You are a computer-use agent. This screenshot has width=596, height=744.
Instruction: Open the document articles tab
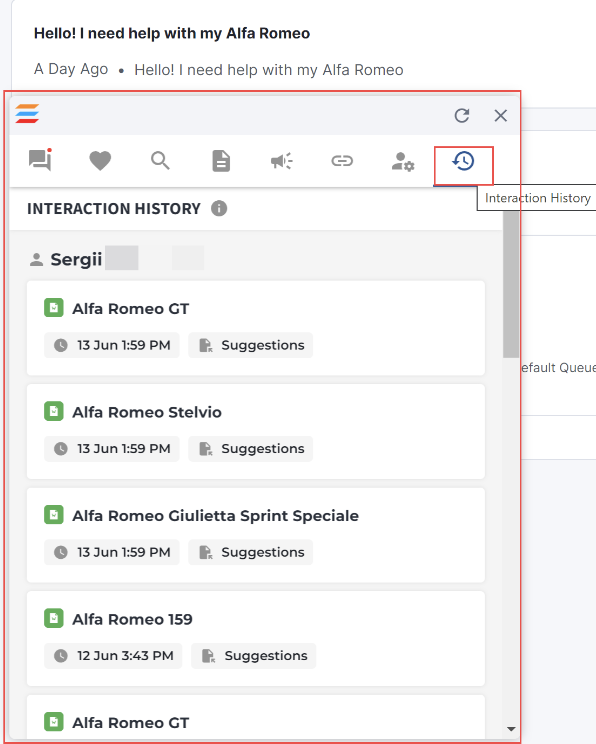pos(221,161)
